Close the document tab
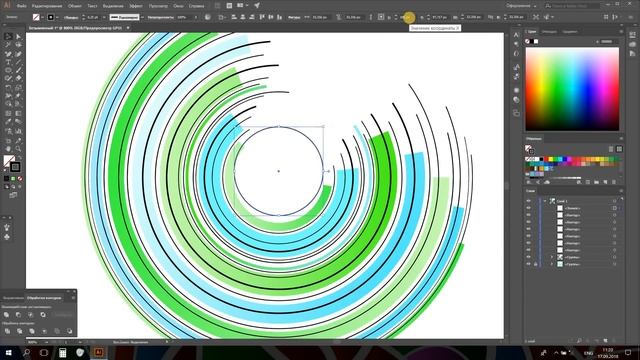 128,28
